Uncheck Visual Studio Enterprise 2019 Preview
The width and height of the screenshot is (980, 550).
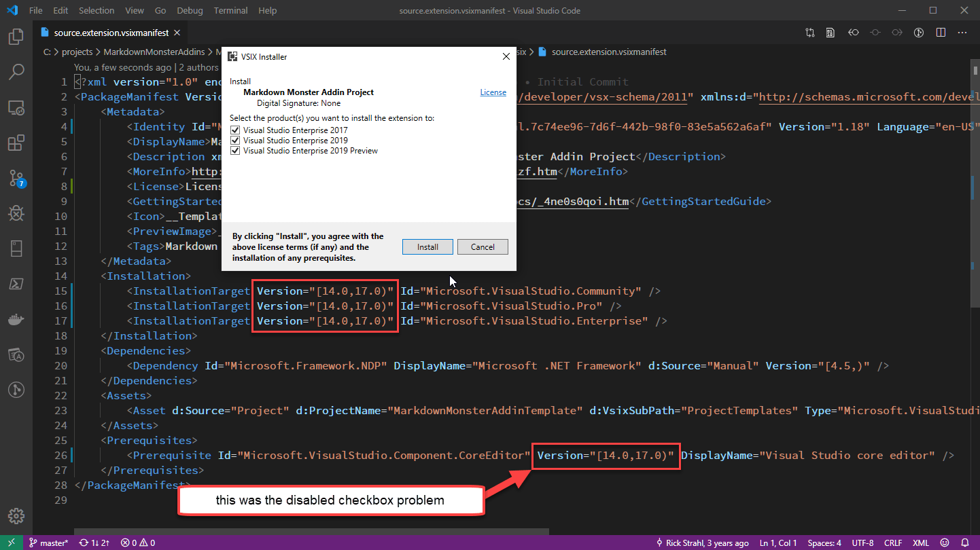click(x=235, y=151)
